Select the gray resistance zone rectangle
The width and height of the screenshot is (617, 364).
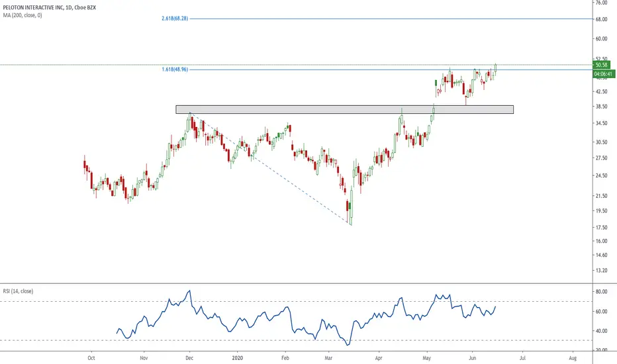(344, 109)
